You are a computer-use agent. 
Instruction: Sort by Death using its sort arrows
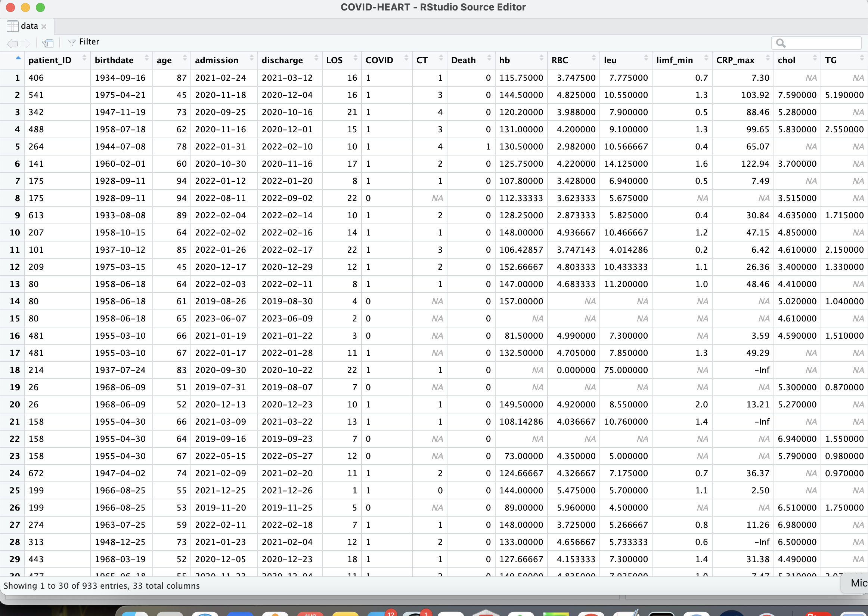[x=489, y=58]
